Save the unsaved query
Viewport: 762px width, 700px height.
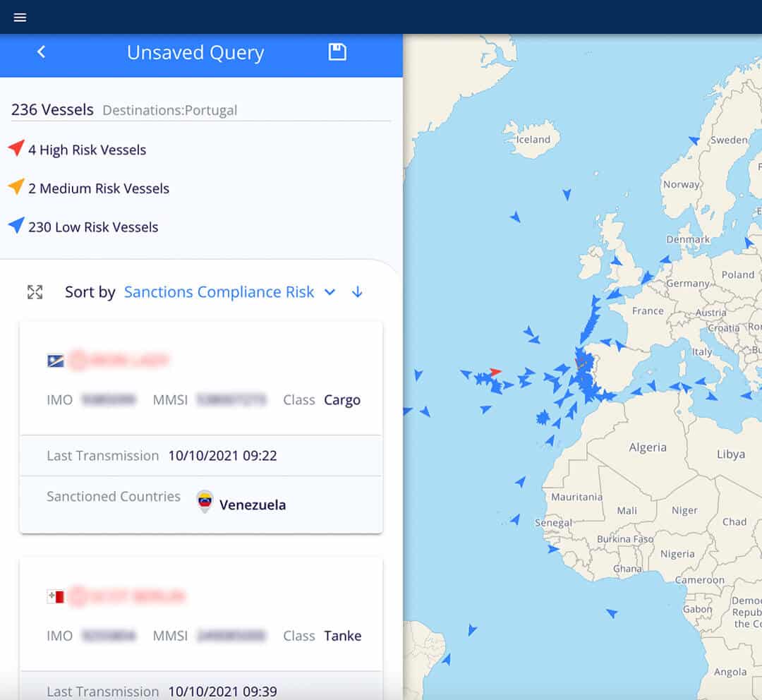(337, 52)
